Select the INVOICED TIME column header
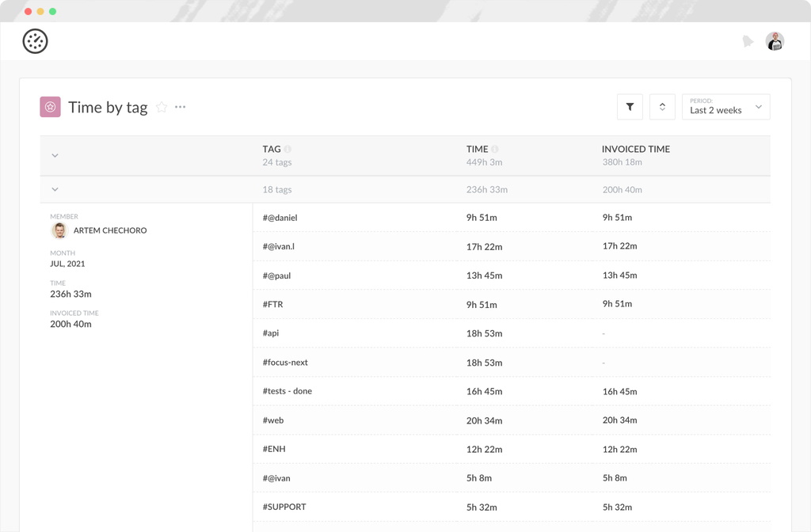Viewport: 811px width, 532px height. (635, 149)
